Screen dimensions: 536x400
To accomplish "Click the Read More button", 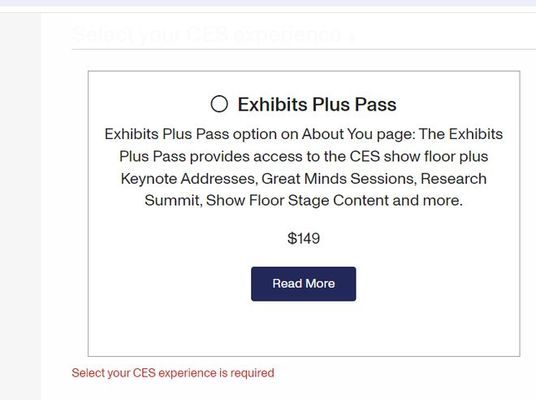I will pyautogui.click(x=304, y=284).
